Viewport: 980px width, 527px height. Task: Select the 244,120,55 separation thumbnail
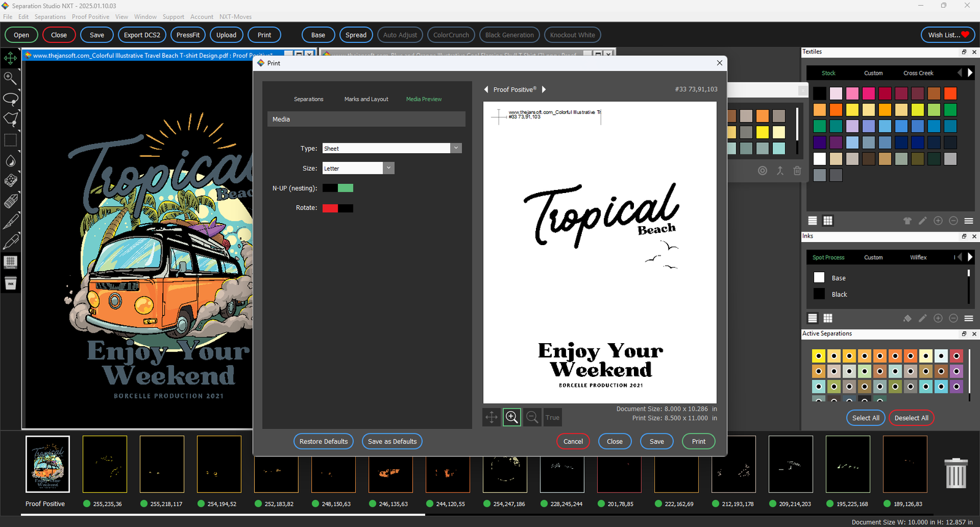448,464
